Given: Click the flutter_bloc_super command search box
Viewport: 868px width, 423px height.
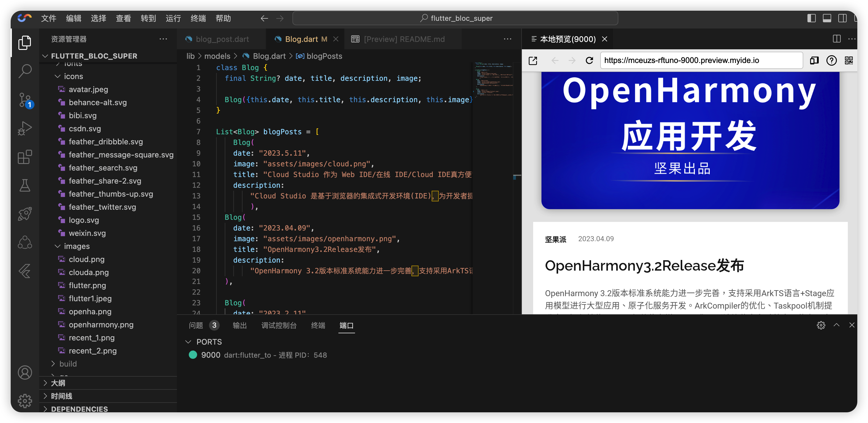Looking at the screenshot, I should click(455, 18).
